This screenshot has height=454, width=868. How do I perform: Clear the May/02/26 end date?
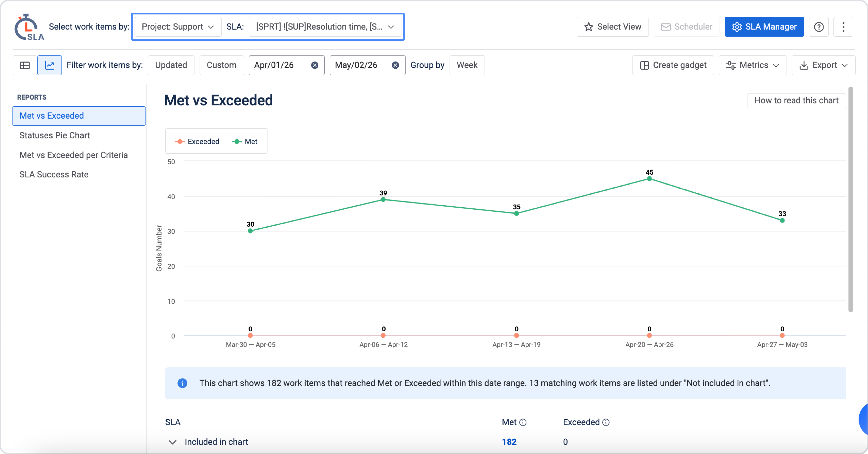pyautogui.click(x=395, y=65)
